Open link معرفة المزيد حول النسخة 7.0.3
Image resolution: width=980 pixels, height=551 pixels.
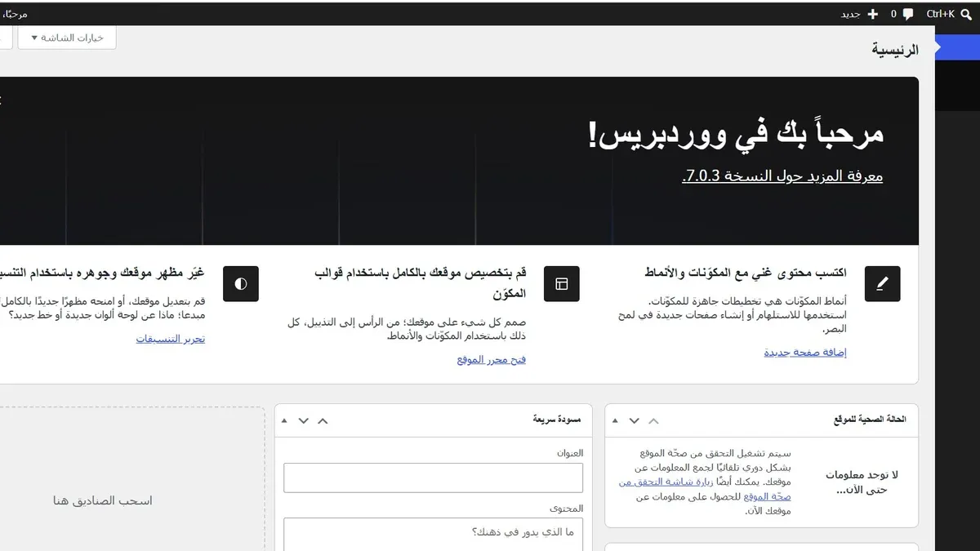pos(782,176)
